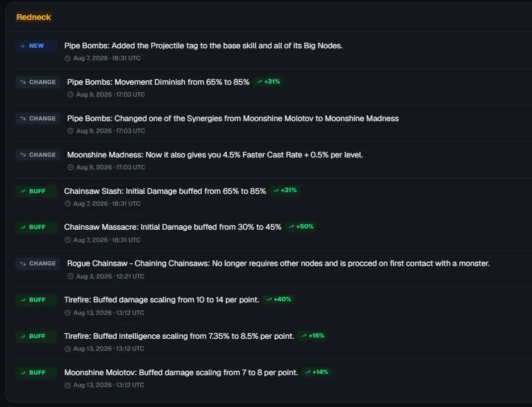Viewport: 532px width, 407px height.
Task: Click the Aug 3, 2026 12:21 UTC timestamp
Action: pyautogui.click(x=110, y=276)
